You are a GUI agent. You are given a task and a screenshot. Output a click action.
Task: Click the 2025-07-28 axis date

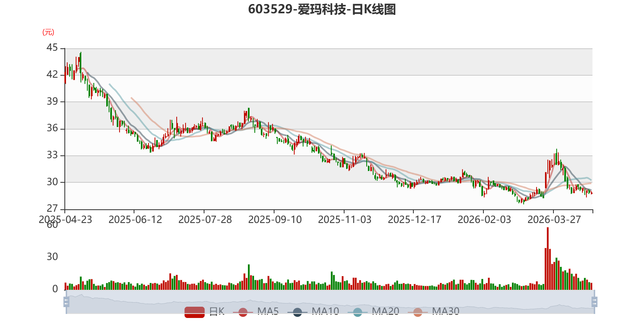click(x=205, y=220)
